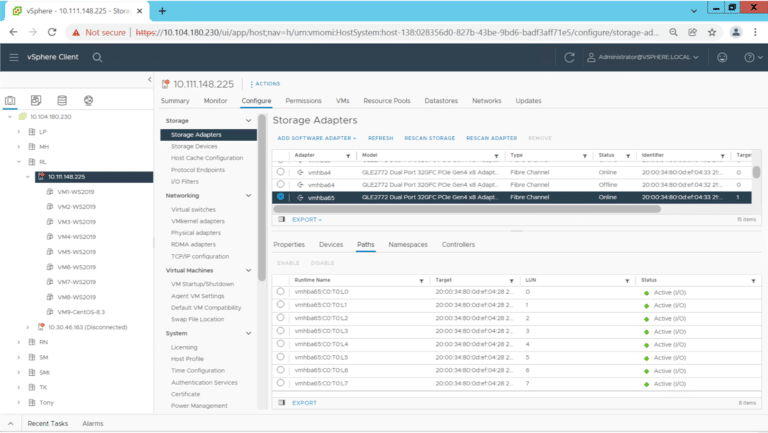Toggle paths table column selector icon
The image size is (768, 433).
(x=282, y=403)
